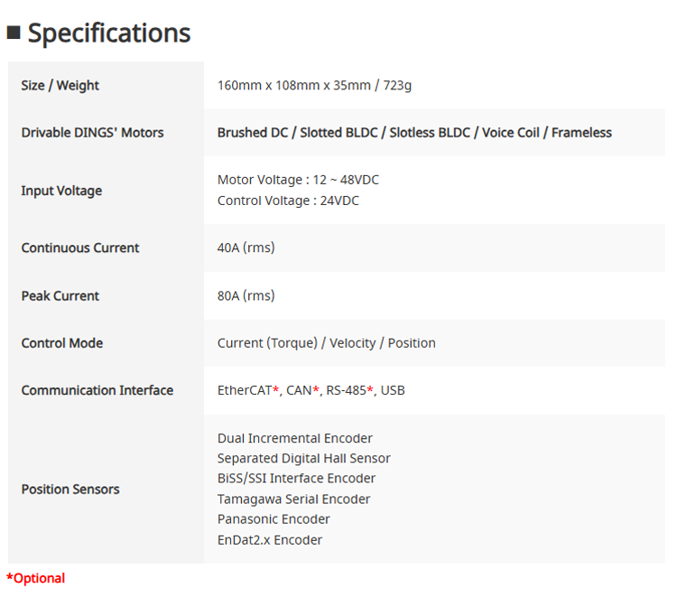Click the Continuous Current label

click(x=79, y=247)
